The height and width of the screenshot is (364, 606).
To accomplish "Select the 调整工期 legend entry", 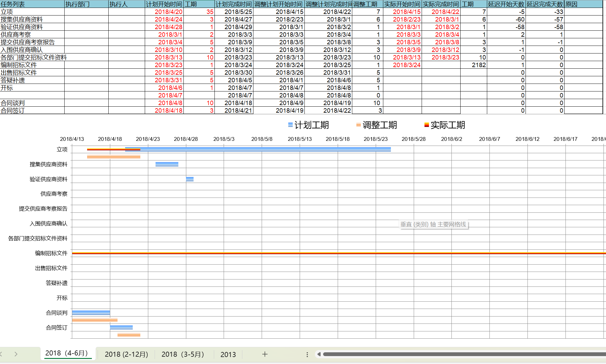I will click(377, 125).
